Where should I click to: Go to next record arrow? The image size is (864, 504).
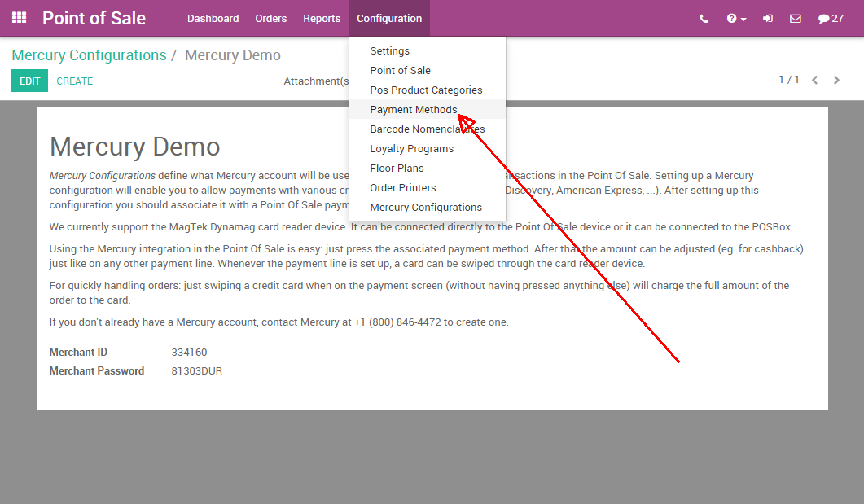coord(836,81)
